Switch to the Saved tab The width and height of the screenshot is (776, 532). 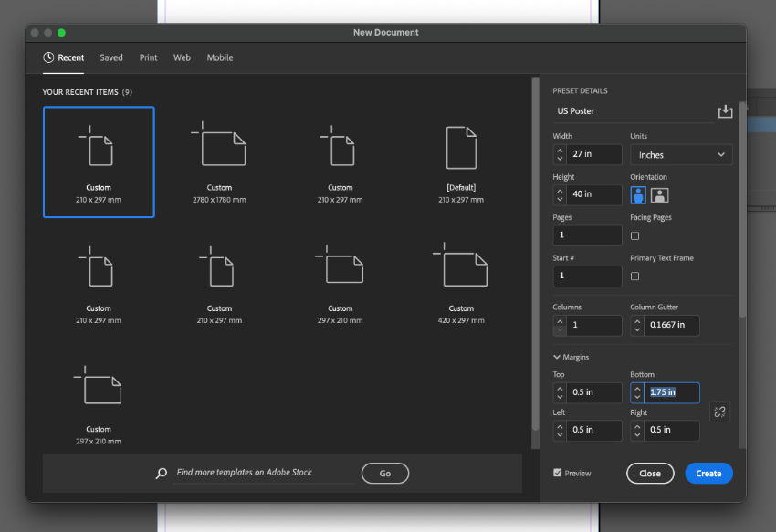pos(111,57)
